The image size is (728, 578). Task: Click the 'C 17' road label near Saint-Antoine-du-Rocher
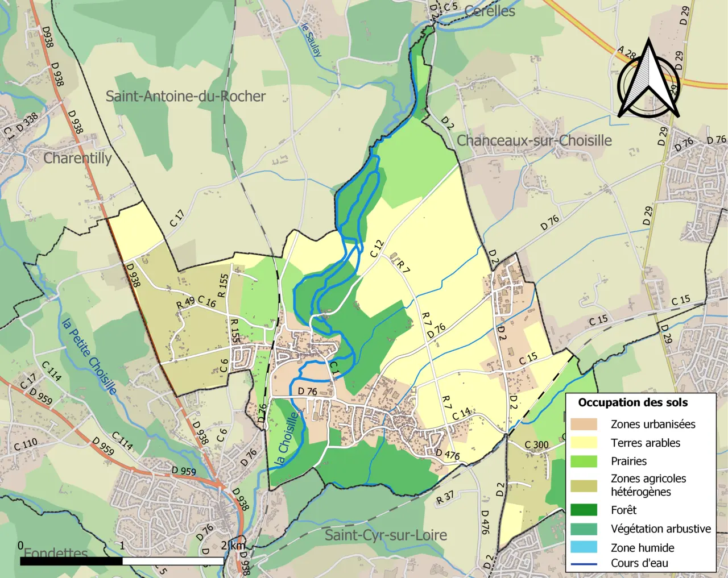[x=177, y=218]
